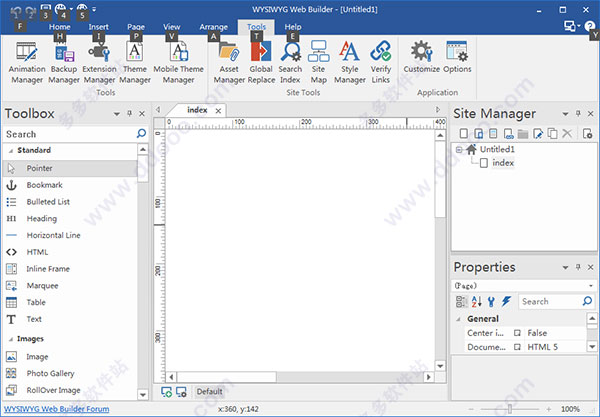Select the Text tool in Toolbox
Image resolution: width=600 pixels, height=417 pixels.
tap(70, 319)
